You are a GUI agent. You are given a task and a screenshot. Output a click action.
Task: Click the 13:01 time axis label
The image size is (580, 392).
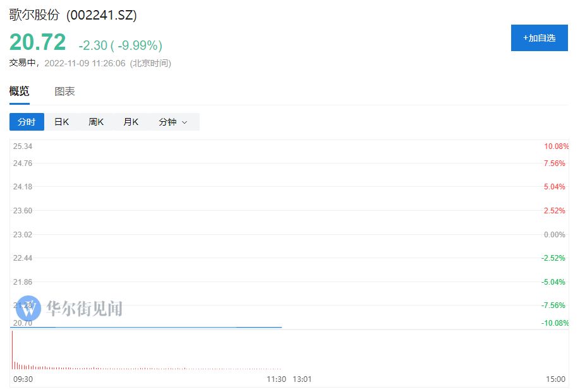(x=302, y=379)
